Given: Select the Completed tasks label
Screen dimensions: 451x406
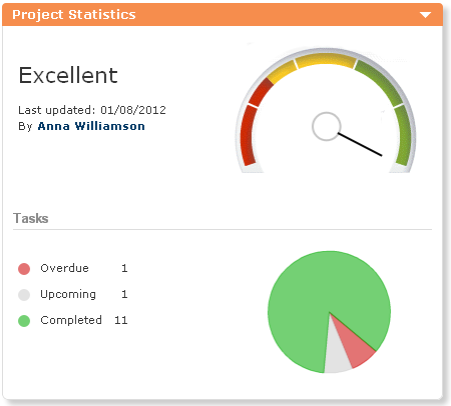Looking at the screenshot, I should (x=71, y=320).
